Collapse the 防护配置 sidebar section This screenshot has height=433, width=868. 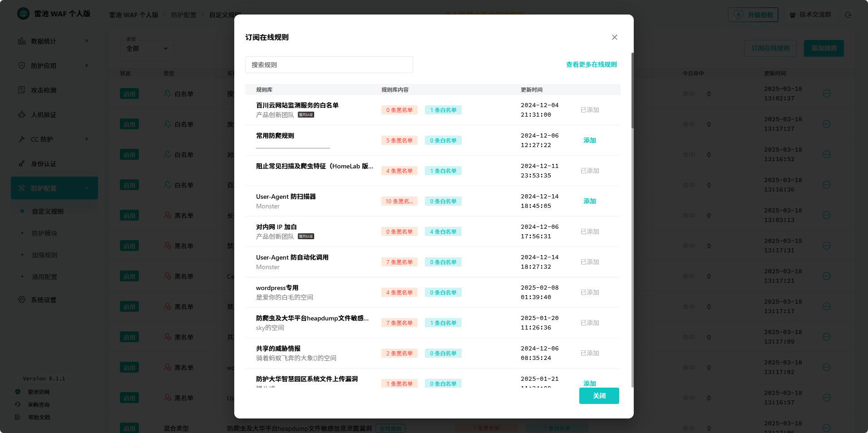[x=54, y=188]
